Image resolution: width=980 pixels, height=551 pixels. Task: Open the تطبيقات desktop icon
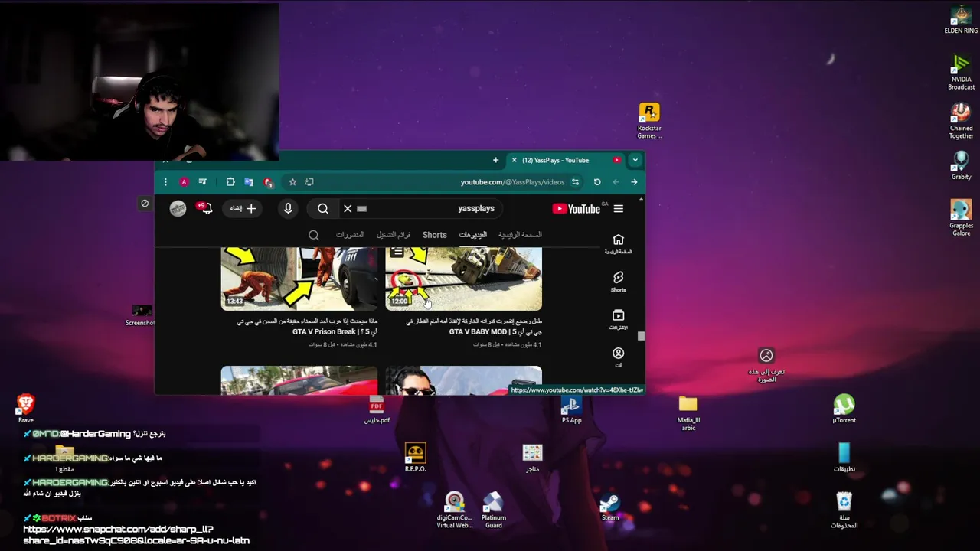tap(844, 458)
